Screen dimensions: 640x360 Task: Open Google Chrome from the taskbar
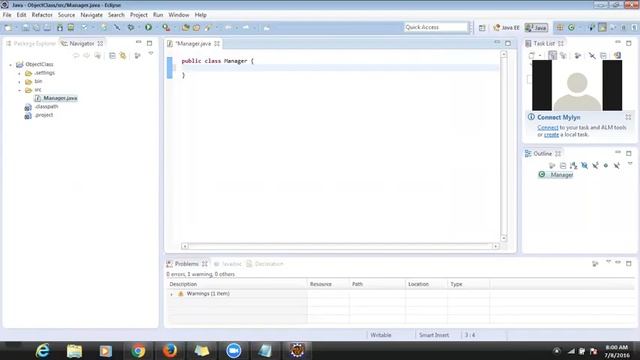138,351
